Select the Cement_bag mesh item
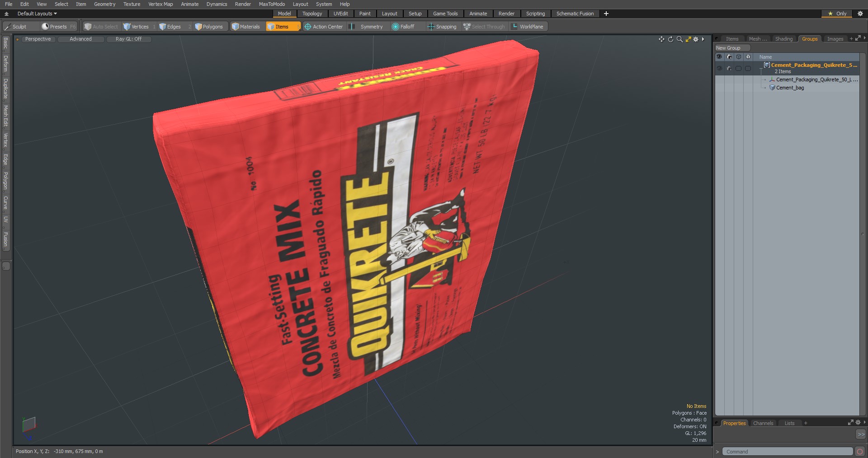868x458 pixels. [x=790, y=88]
